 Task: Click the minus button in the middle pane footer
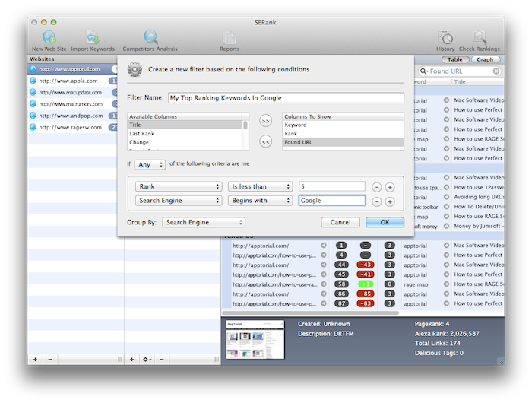pos(162,359)
